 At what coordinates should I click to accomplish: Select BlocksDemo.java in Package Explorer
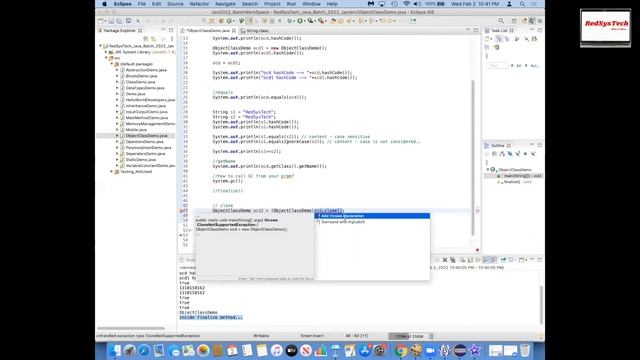[141, 76]
